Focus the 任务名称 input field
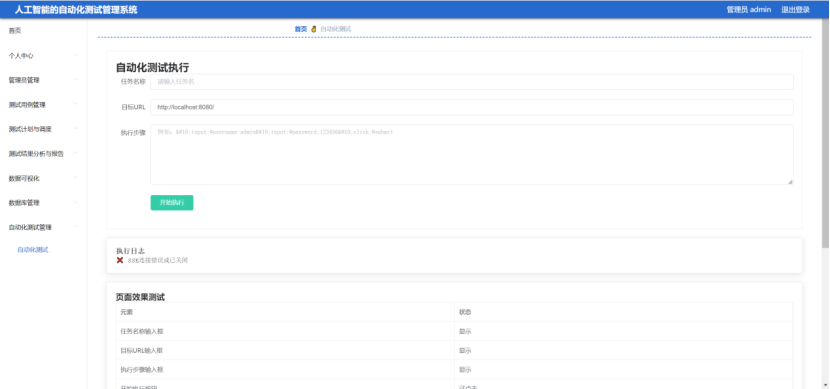The image size is (830, 389). coord(472,82)
